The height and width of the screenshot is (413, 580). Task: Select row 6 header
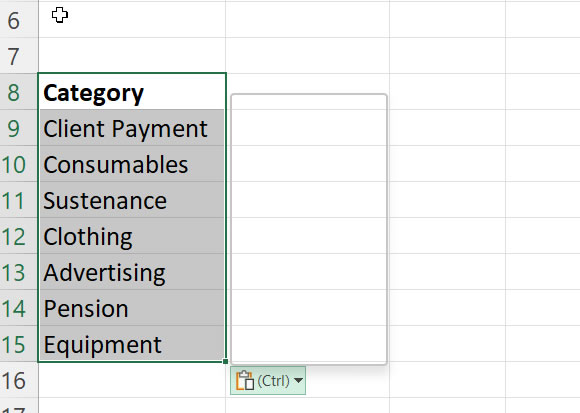pos(18,20)
